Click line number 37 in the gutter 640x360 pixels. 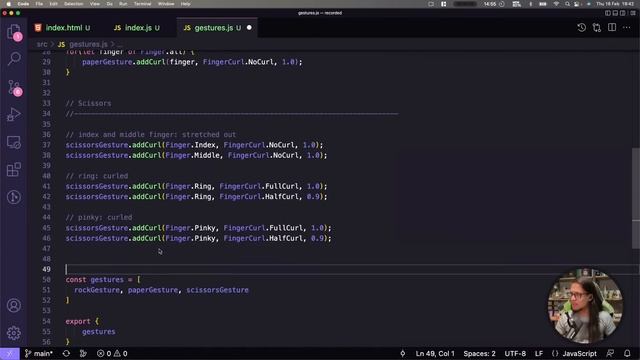tap(46, 145)
